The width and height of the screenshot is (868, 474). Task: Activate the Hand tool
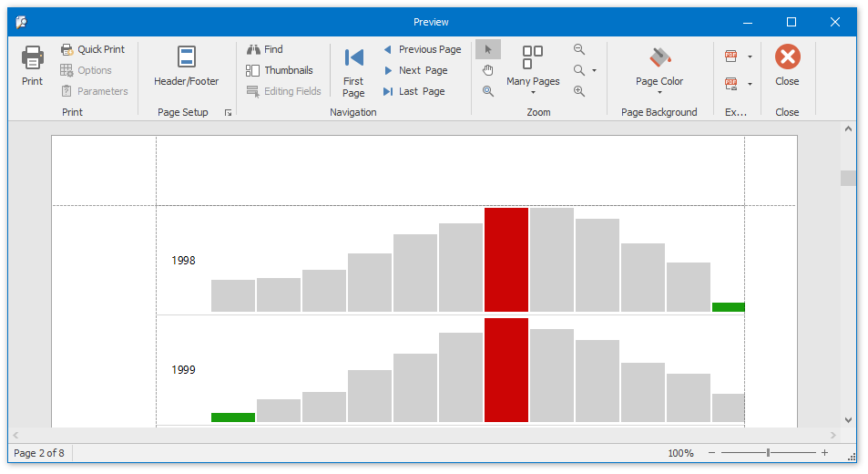click(488, 70)
